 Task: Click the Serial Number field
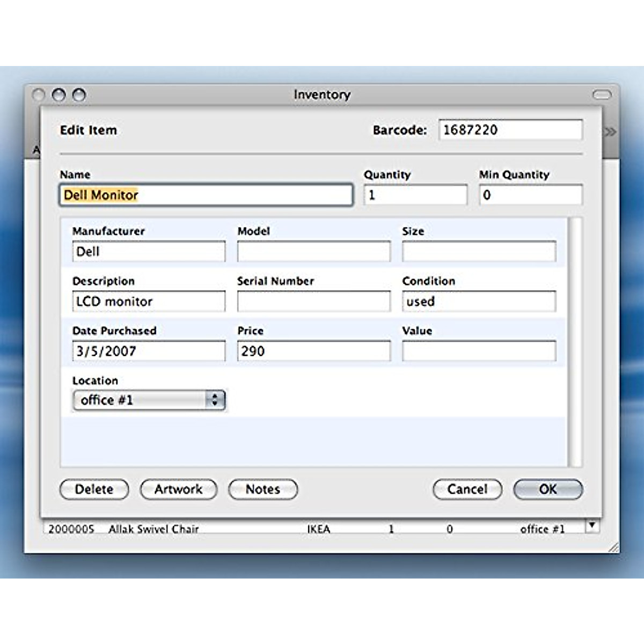point(313,302)
